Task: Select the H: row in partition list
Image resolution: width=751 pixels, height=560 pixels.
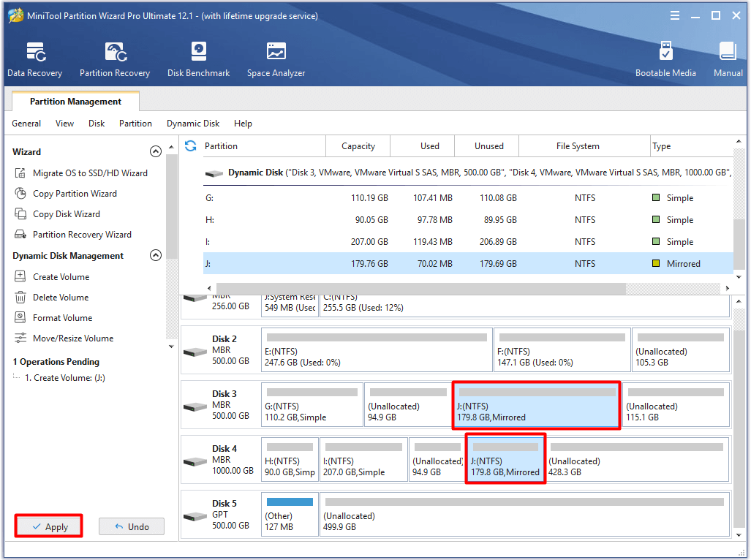Action: pyautogui.click(x=468, y=220)
